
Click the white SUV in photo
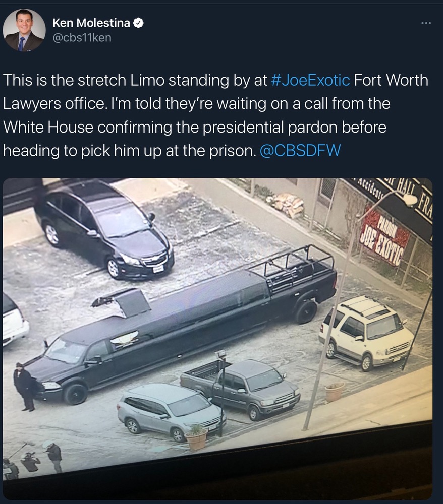(x=366, y=333)
